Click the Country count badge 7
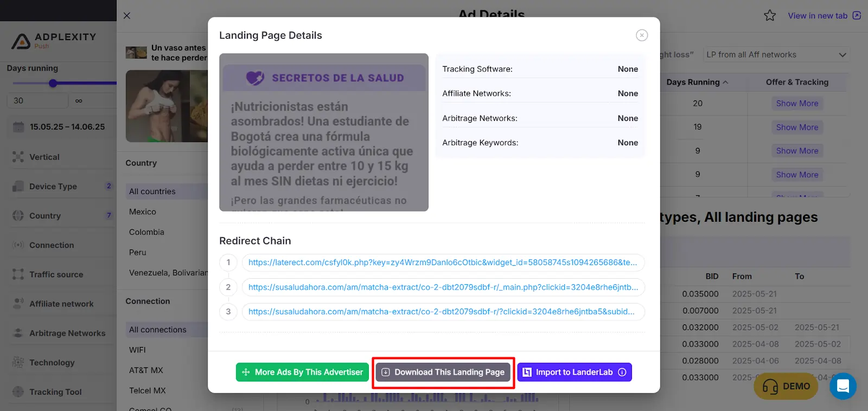 pyautogui.click(x=109, y=215)
